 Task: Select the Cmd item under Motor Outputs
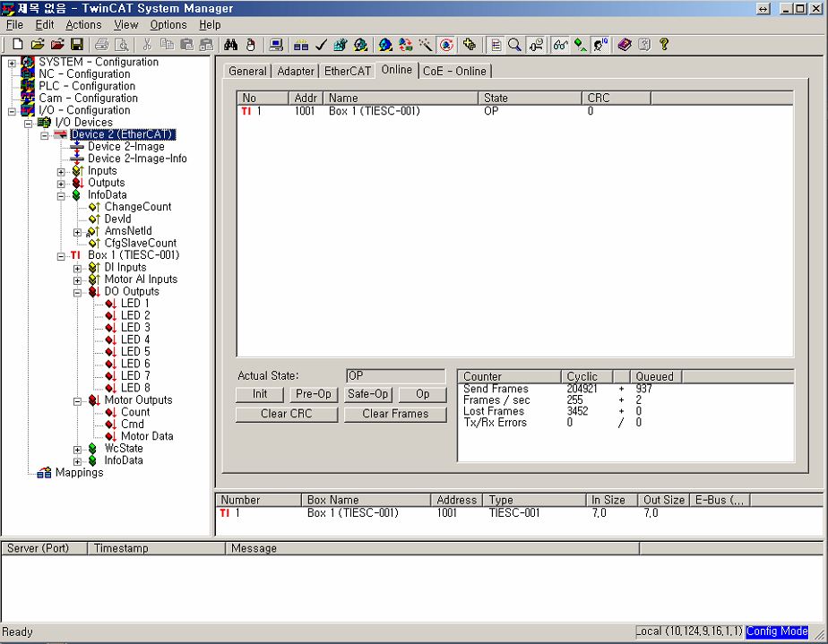[x=132, y=425]
